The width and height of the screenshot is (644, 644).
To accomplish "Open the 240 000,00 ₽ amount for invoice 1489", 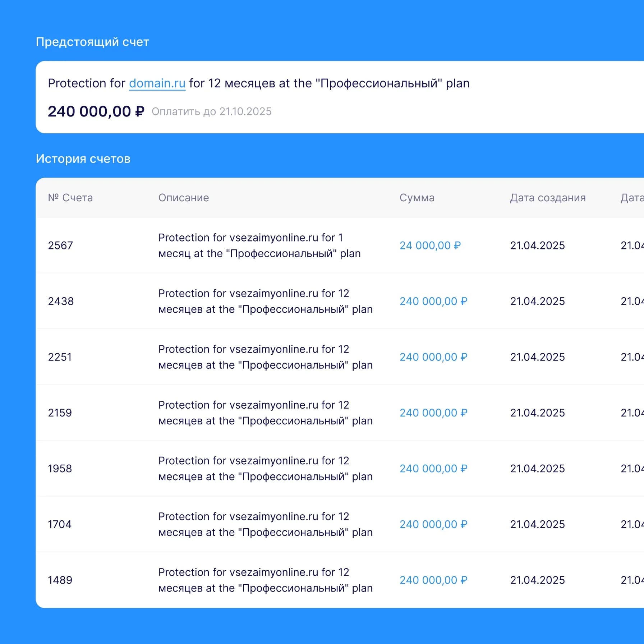I will point(433,580).
